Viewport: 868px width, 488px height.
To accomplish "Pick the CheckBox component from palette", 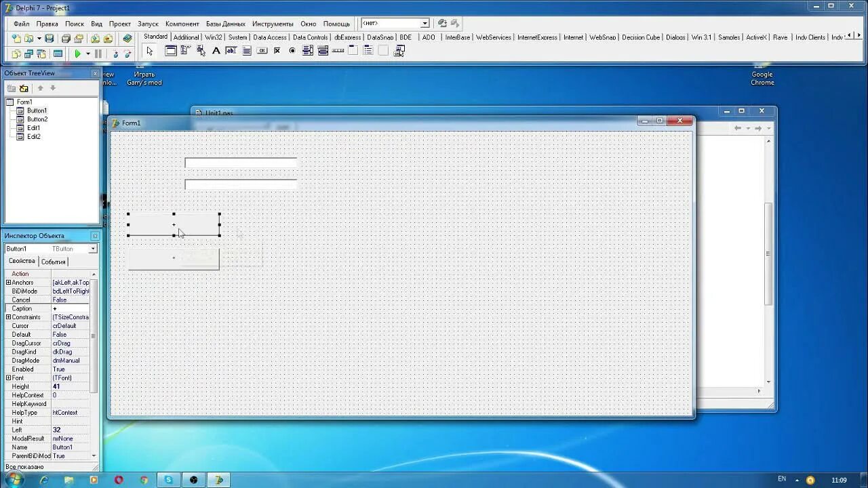I will pos(277,51).
